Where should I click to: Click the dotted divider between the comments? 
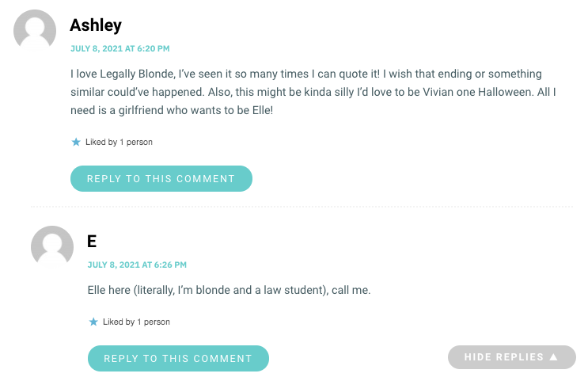point(302,207)
